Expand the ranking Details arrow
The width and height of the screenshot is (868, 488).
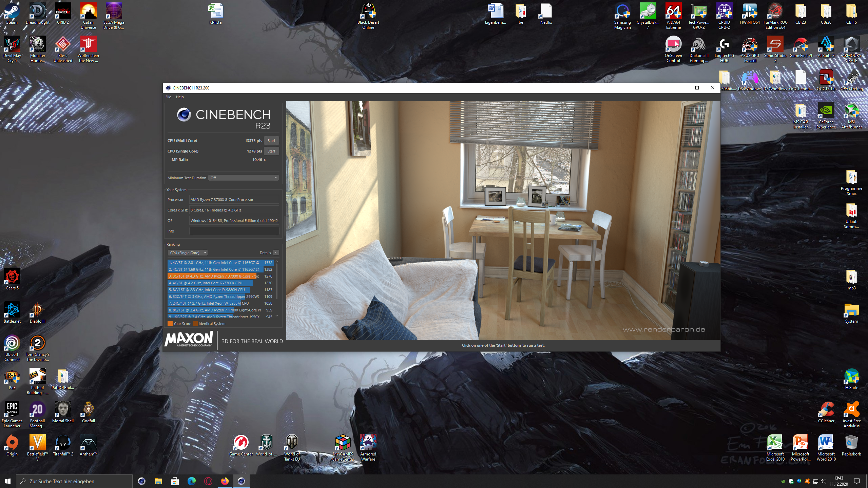point(276,253)
